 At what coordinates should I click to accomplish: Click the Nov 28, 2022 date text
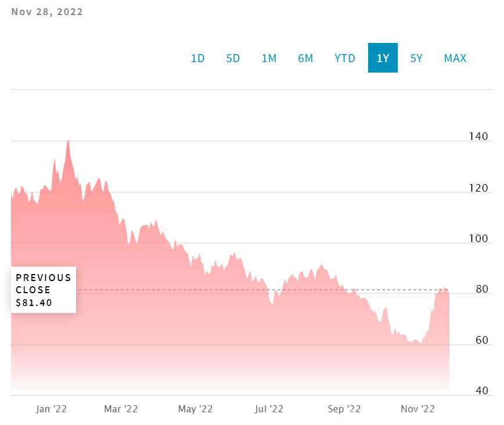pyautogui.click(x=47, y=12)
